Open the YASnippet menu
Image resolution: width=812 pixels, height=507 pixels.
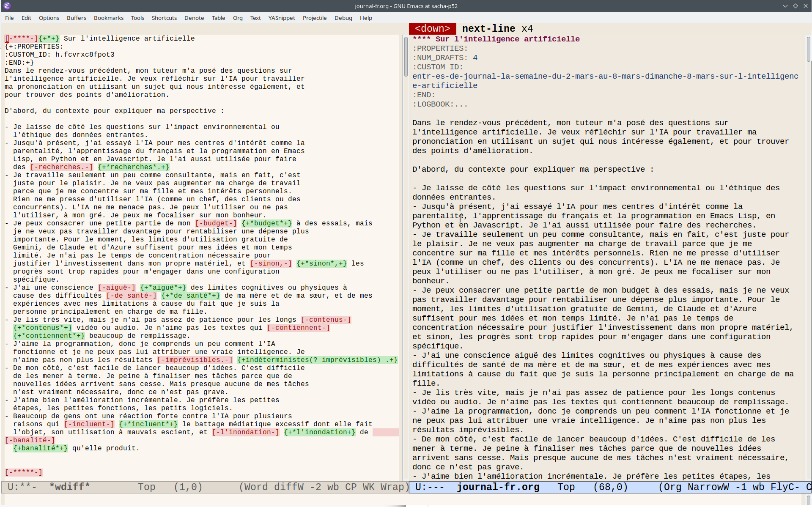[282, 18]
